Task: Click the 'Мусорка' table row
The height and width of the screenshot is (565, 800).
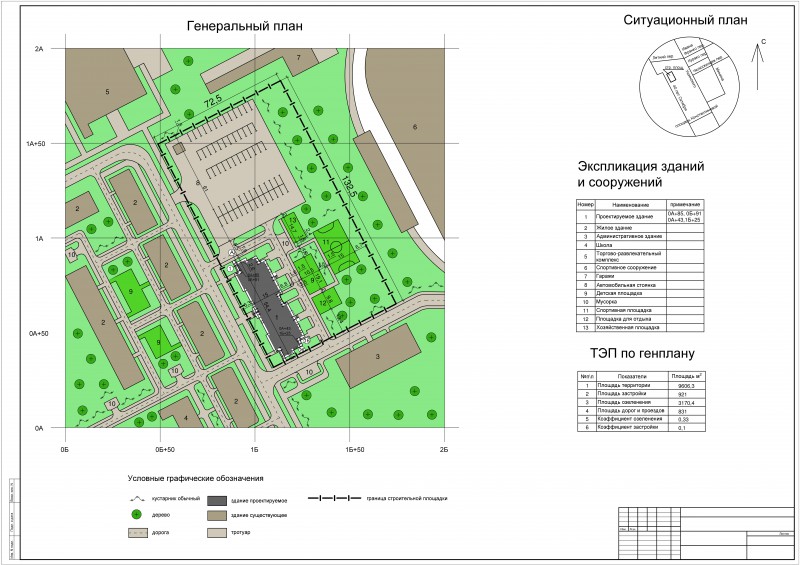Action: pos(640,302)
